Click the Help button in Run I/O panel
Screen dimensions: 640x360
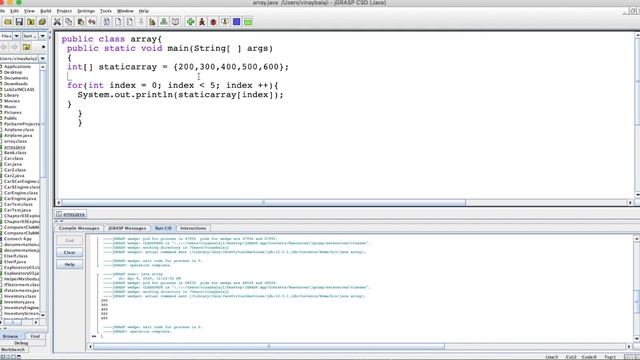pyautogui.click(x=69, y=264)
